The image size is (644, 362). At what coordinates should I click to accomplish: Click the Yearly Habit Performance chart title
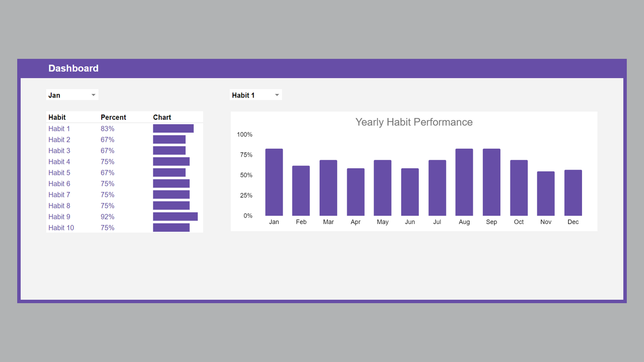(414, 122)
